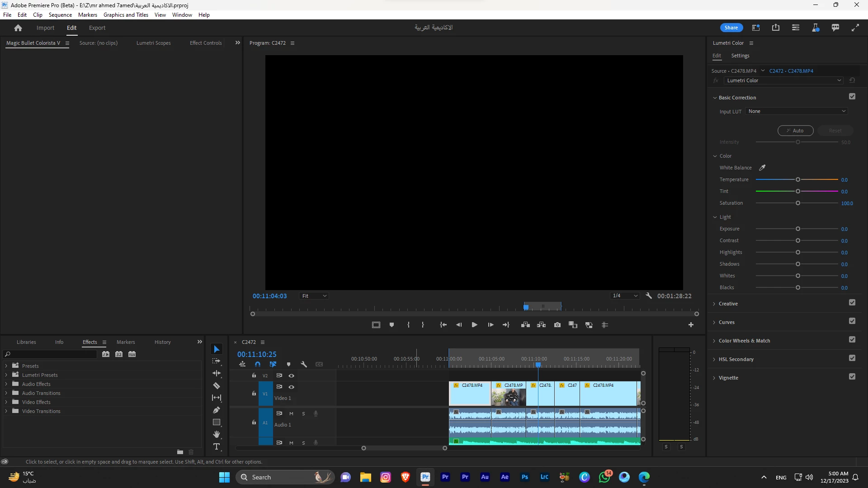Select the Hand tool
Image resolution: width=868 pixels, height=488 pixels.
pyautogui.click(x=217, y=435)
